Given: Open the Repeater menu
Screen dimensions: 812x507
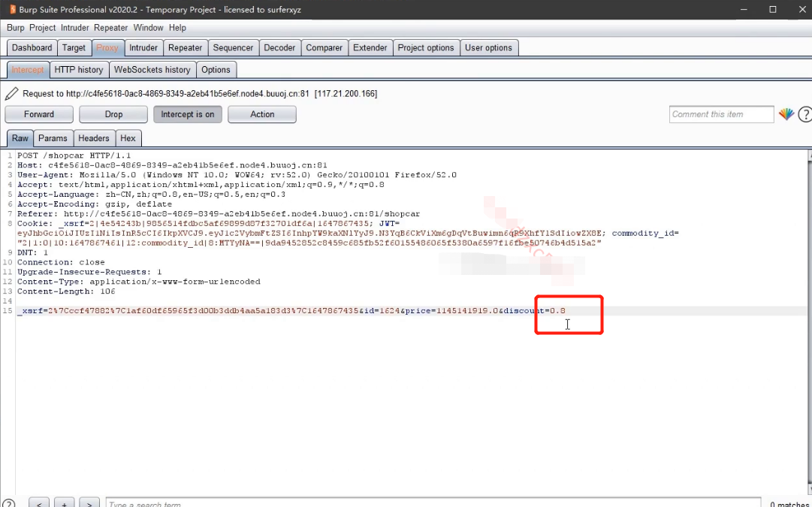Looking at the screenshot, I should tap(111, 28).
